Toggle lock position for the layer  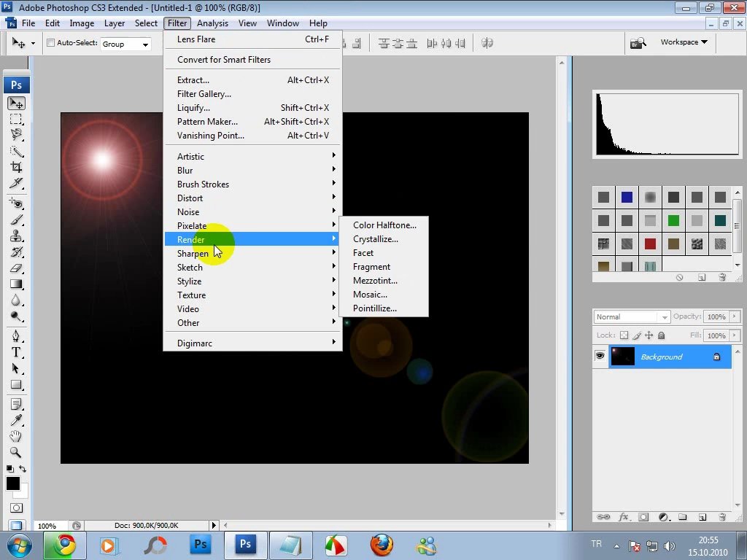pyautogui.click(x=649, y=335)
